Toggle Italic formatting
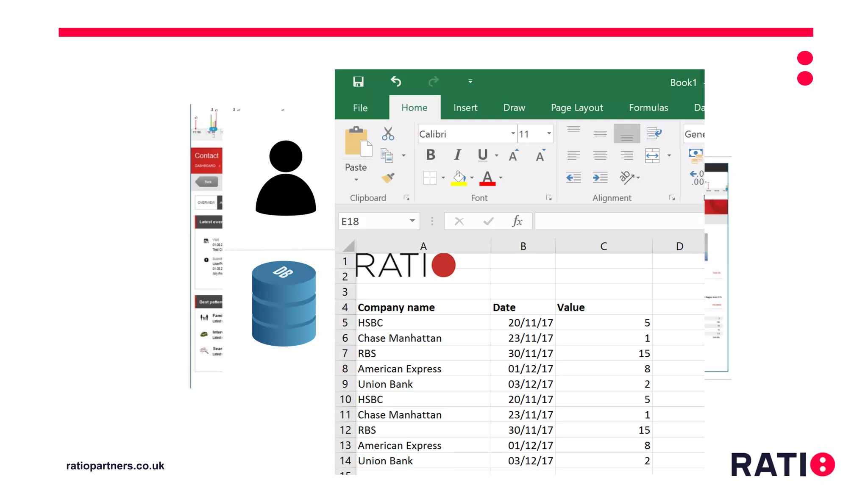 457,155
